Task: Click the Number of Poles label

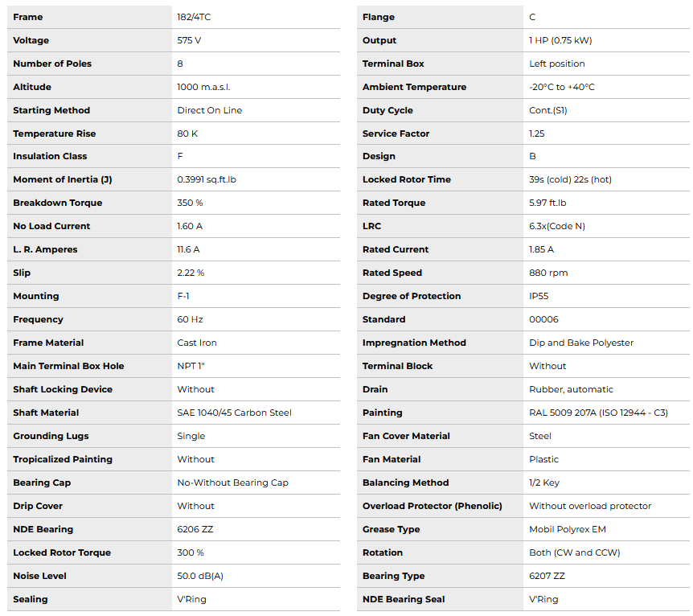Action: (52, 64)
